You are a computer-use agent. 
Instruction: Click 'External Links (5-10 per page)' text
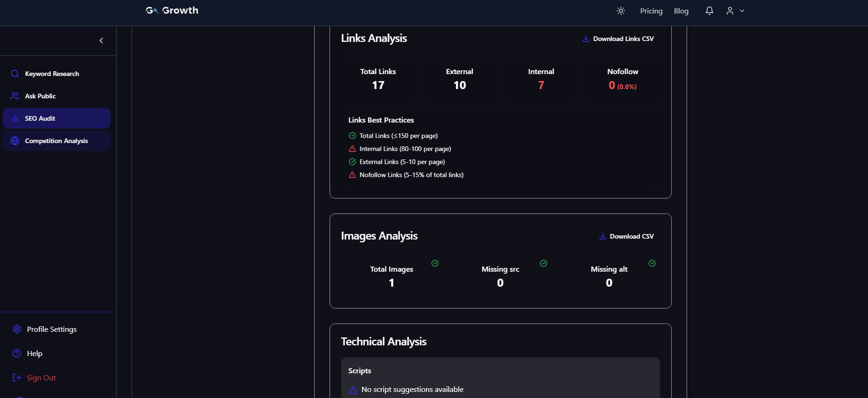402,162
